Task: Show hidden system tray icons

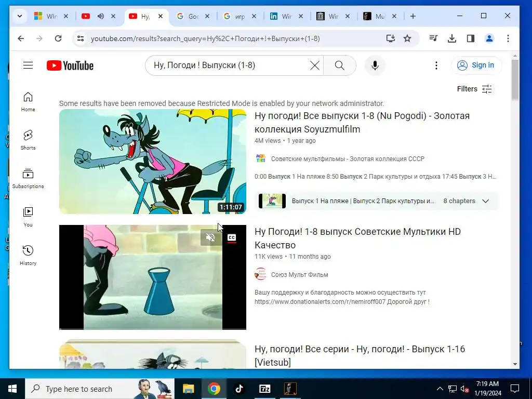Action: point(440,389)
